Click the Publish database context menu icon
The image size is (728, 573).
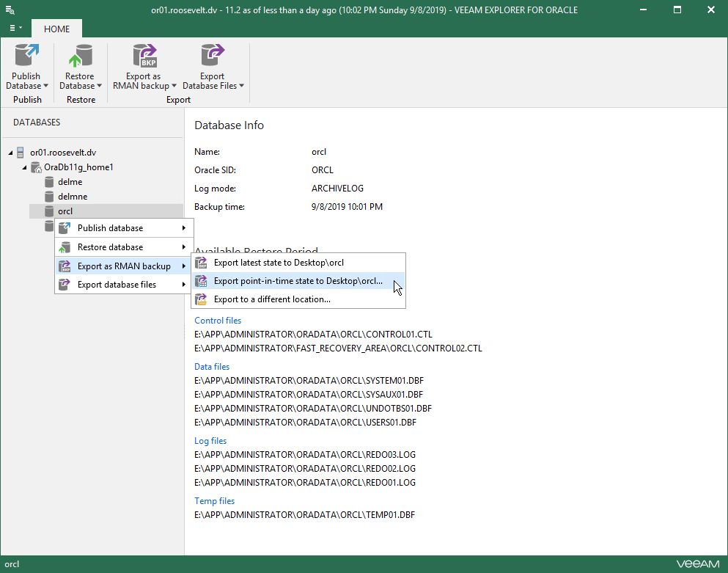point(65,228)
